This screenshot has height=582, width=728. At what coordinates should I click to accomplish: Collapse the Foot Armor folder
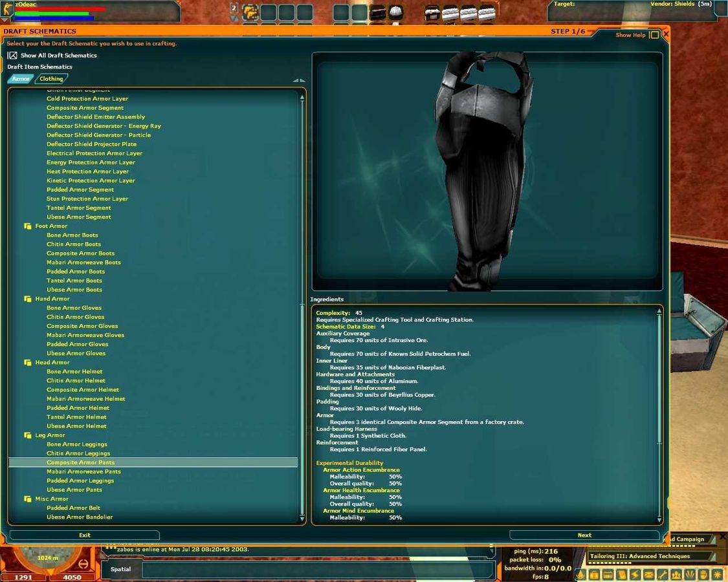click(28, 226)
